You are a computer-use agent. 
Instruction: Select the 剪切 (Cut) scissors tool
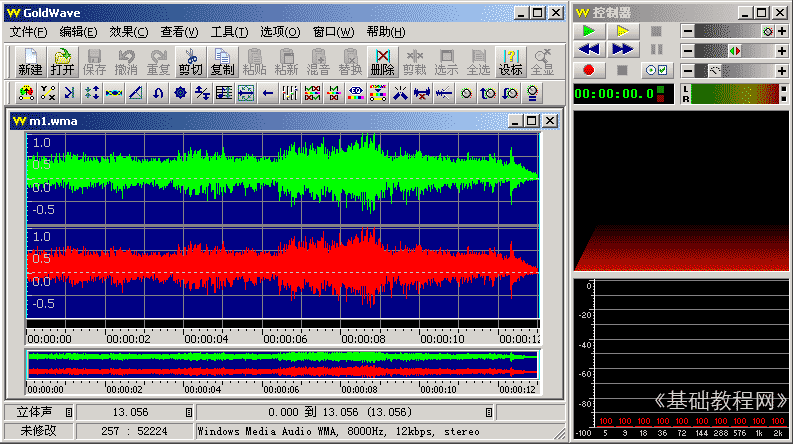(190, 62)
